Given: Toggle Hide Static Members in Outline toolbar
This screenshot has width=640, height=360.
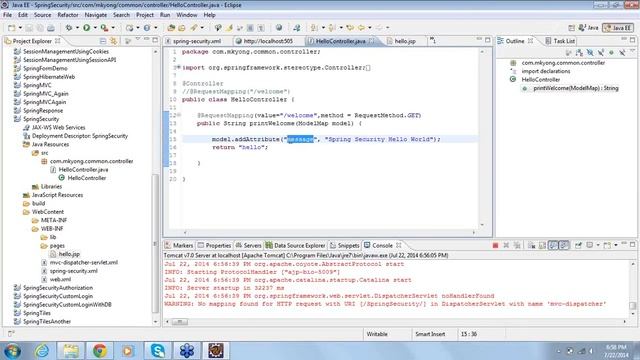Looking at the screenshot, I should (x=600, y=53).
